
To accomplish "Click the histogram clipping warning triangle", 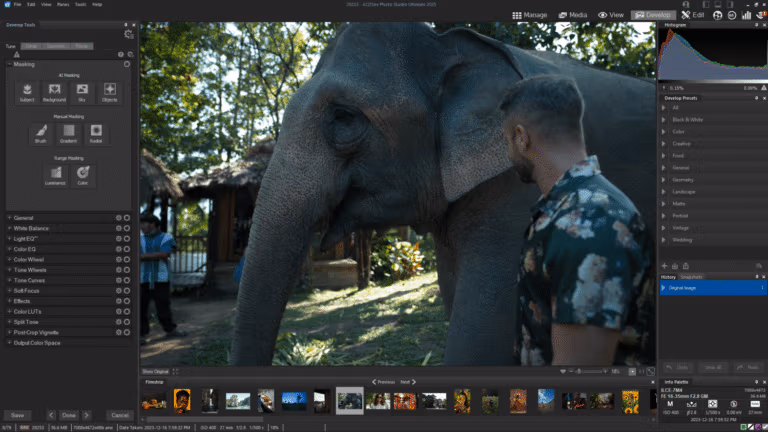I will (x=764, y=88).
